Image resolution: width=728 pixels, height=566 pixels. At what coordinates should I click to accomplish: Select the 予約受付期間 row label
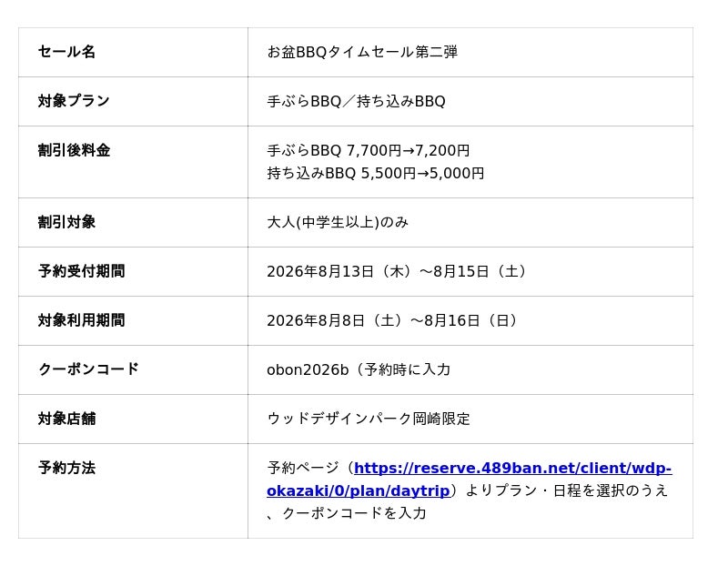81,271
